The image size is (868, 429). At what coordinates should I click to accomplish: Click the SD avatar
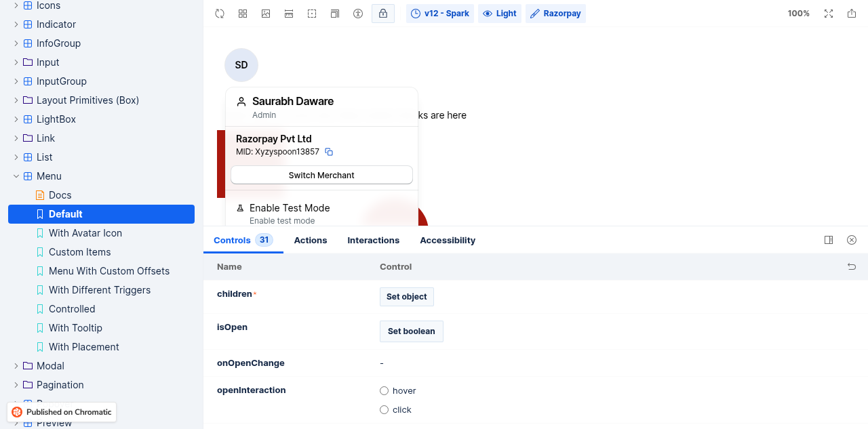[x=241, y=65]
